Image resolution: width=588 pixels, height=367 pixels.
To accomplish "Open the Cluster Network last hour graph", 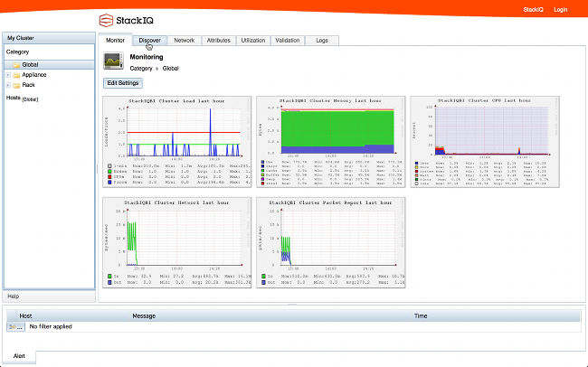I will [x=177, y=243].
